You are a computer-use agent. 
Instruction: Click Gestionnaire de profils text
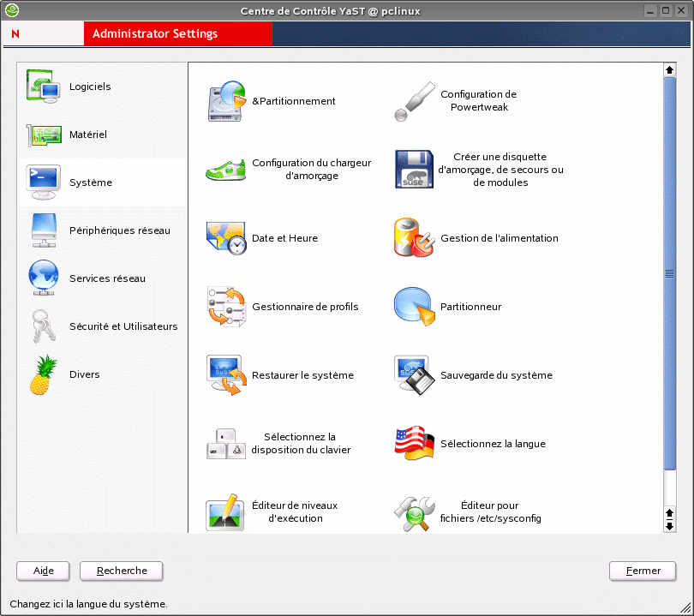(x=305, y=307)
